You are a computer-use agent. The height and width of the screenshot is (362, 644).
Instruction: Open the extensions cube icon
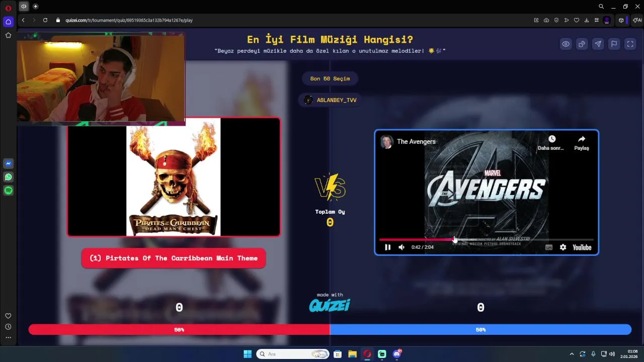pos(621,20)
